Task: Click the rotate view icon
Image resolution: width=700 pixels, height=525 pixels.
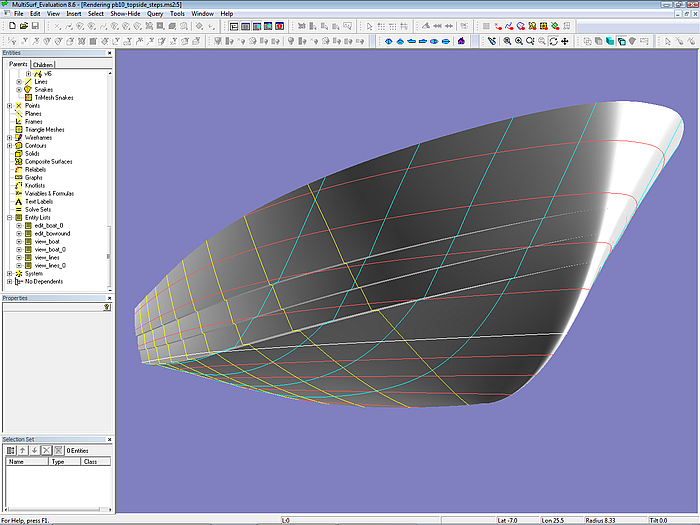Action: (x=553, y=41)
